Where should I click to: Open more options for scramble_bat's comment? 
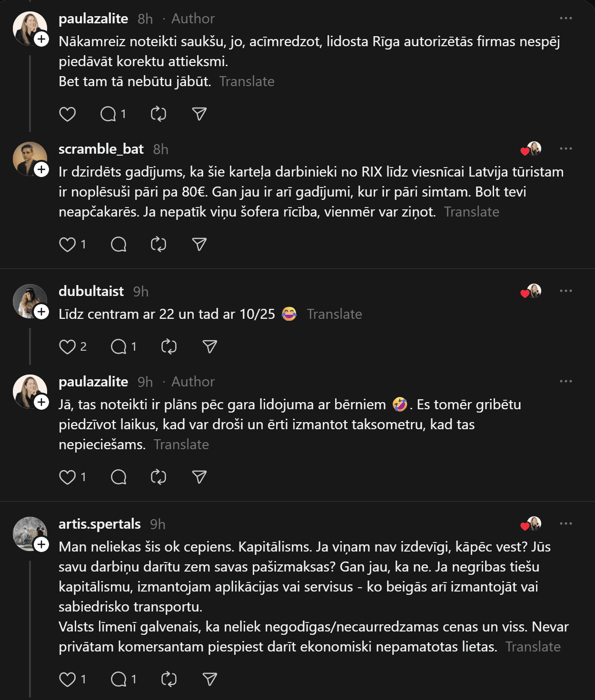click(x=566, y=149)
